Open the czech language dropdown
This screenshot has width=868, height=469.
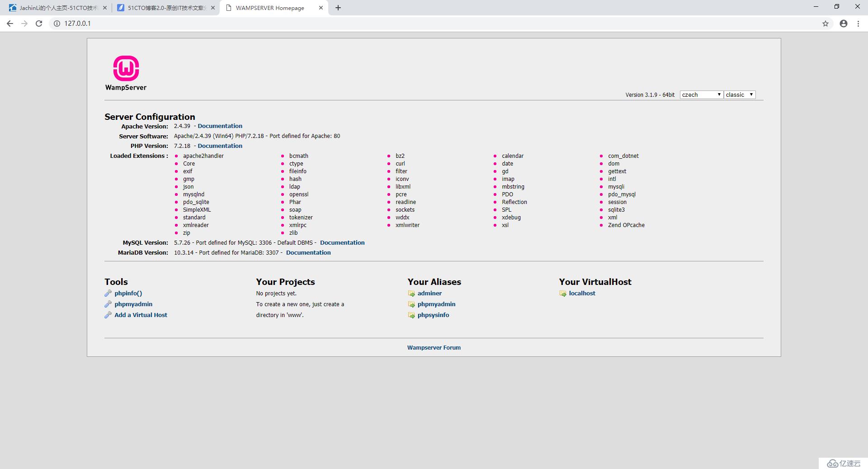pos(701,95)
